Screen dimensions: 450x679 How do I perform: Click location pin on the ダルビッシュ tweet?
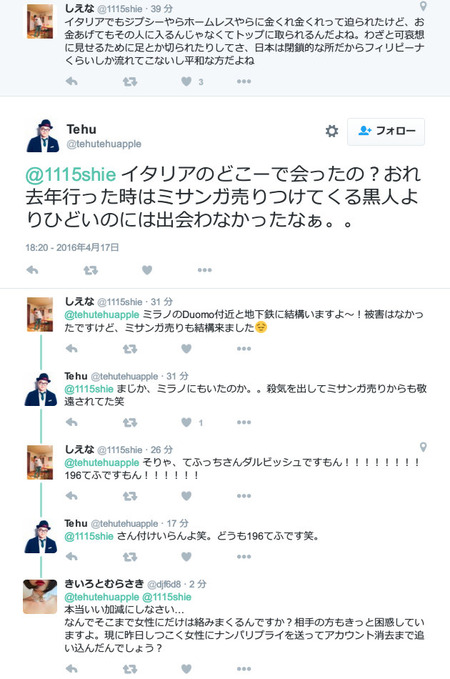(x=423, y=447)
